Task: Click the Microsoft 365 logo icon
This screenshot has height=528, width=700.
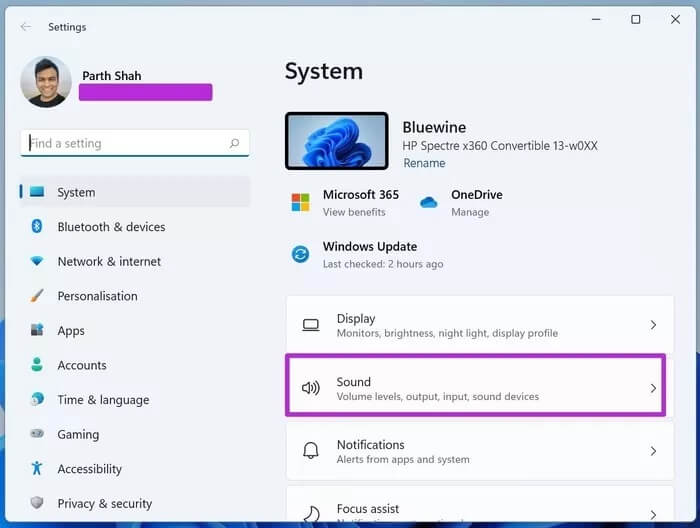Action: [x=300, y=202]
